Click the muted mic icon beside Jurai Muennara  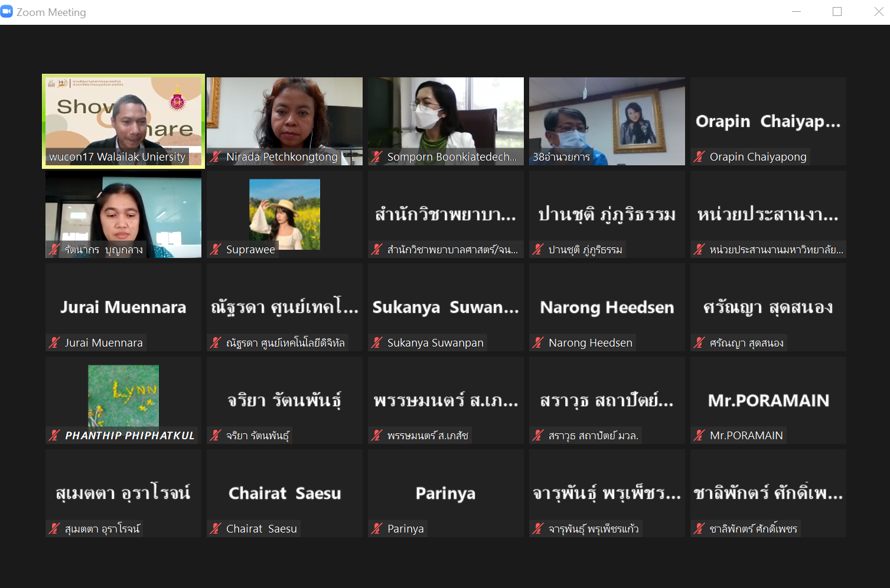[55, 342]
